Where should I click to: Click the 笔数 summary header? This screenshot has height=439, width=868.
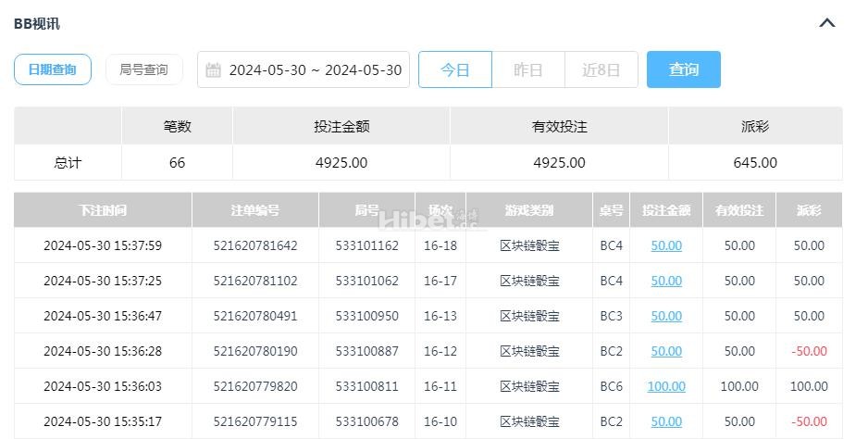tap(177, 126)
